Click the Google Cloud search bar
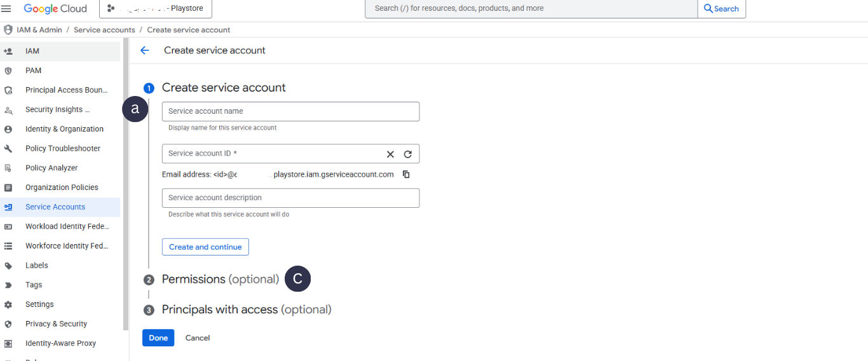This screenshot has width=868, height=361. [x=531, y=8]
